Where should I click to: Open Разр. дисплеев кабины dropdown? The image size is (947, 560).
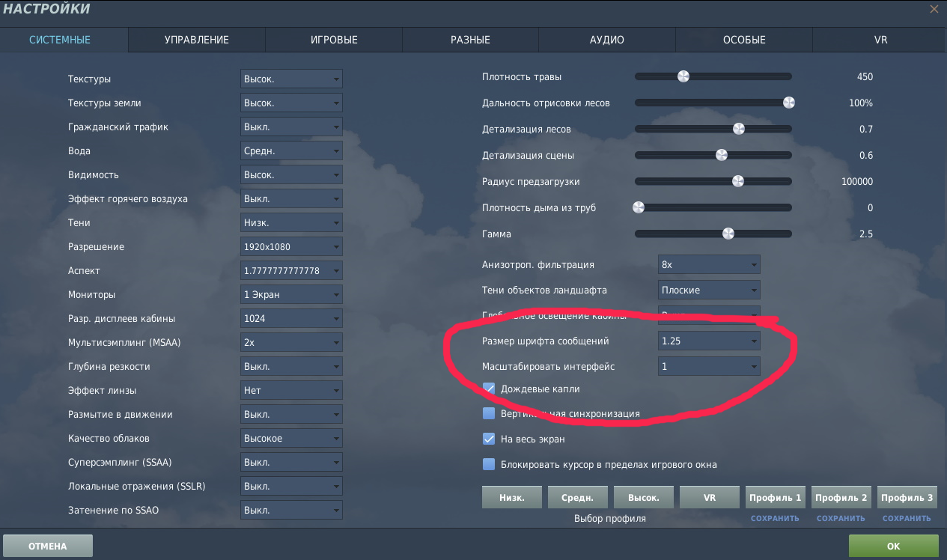pos(291,319)
